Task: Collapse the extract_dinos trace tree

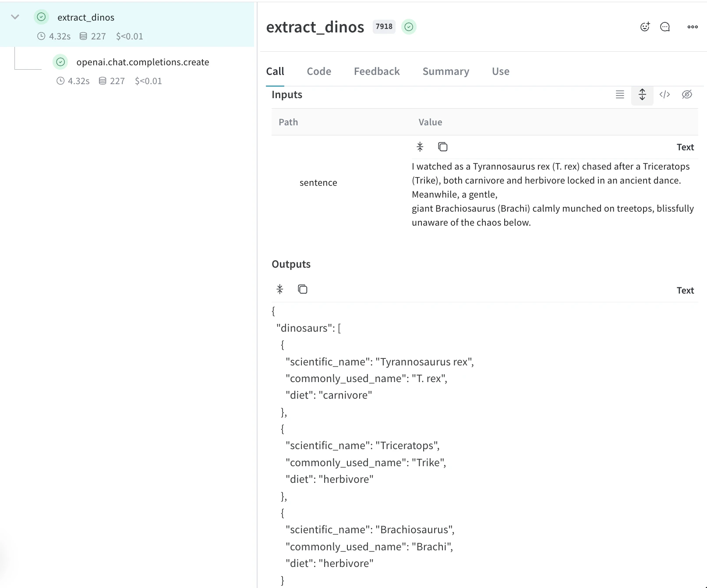Action: [x=15, y=17]
